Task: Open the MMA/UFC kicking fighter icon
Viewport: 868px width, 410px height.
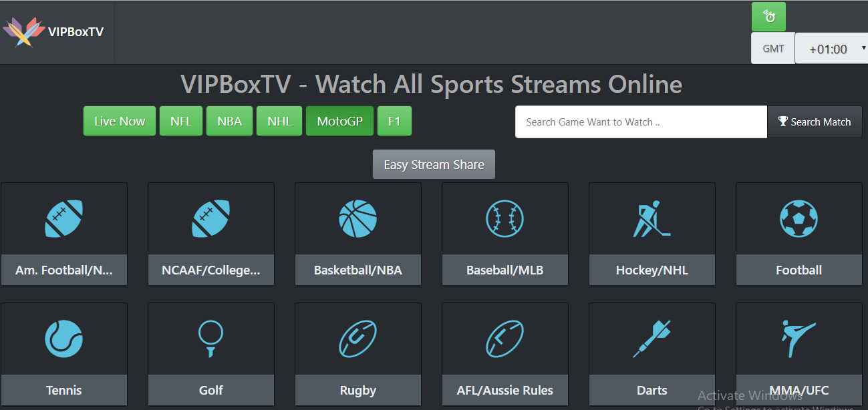Action: (799, 339)
